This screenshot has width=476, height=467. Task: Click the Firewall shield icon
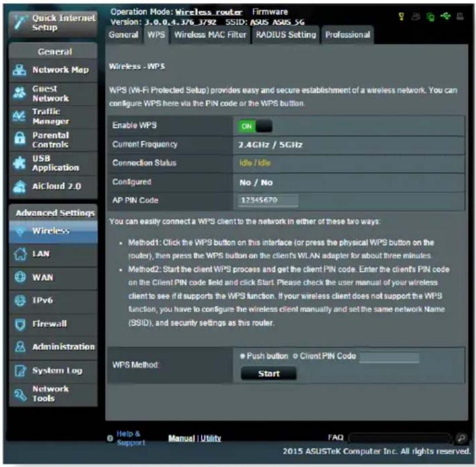pos(20,324)
